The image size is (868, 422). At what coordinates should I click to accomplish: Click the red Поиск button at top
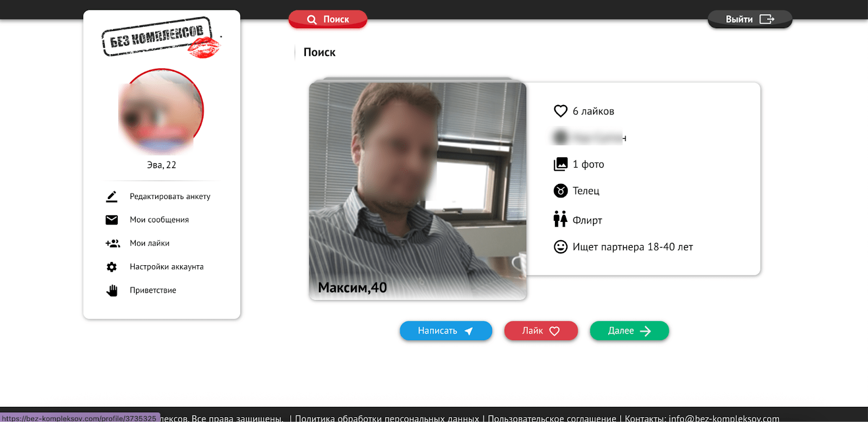coord(328,20)
